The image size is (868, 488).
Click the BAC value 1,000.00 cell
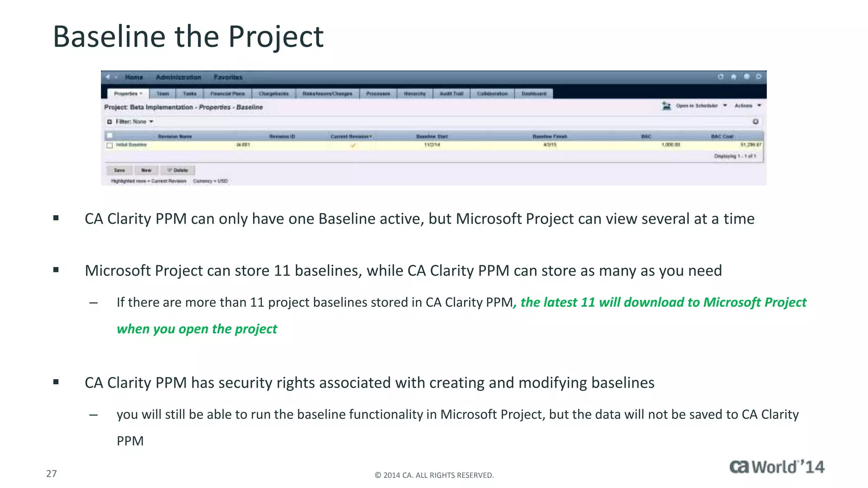tap(670, 145)
